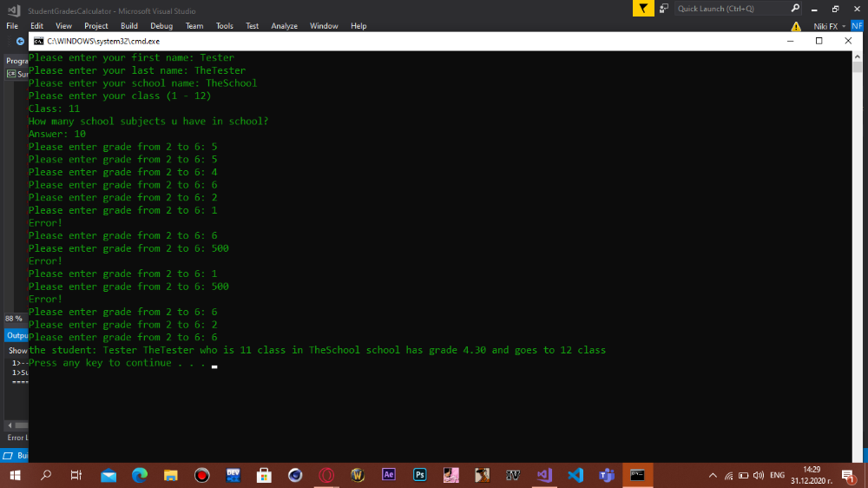This screenshot has height=488, width=868.
Task: Select the Output panel tab
Action: click(16, 336)
